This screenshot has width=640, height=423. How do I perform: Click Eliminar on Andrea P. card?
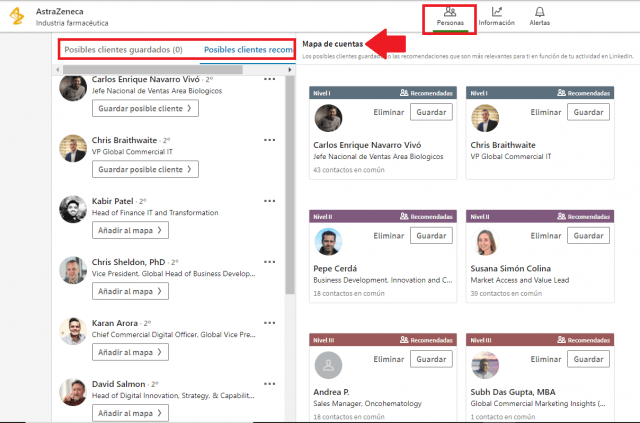(x=389, y=359)
